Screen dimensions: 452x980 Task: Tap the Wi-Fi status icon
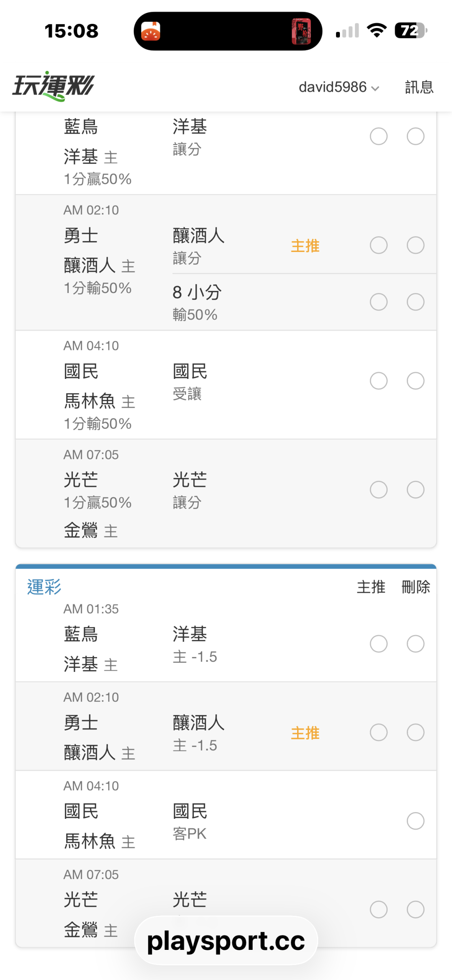pos(377,31)
